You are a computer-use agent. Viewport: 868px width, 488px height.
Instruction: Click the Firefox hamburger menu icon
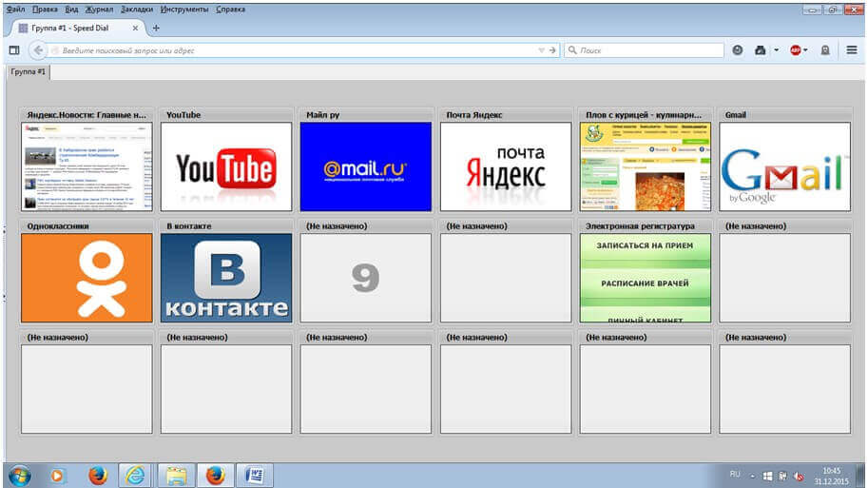852,49
